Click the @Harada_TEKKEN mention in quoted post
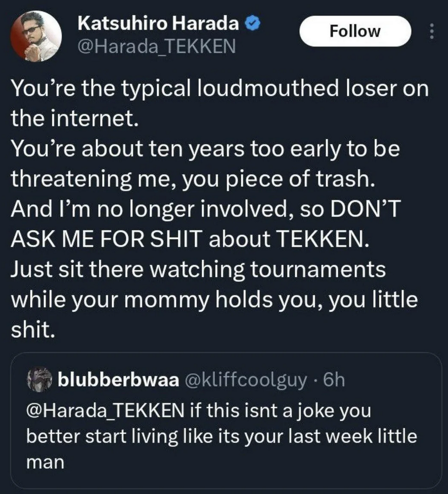 click(x=106, y=411)
